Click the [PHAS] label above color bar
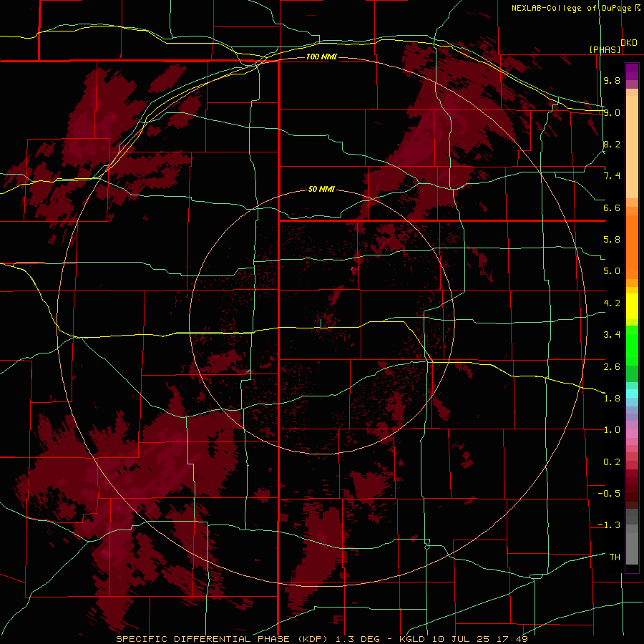644x644 pixels. [605, 49]
